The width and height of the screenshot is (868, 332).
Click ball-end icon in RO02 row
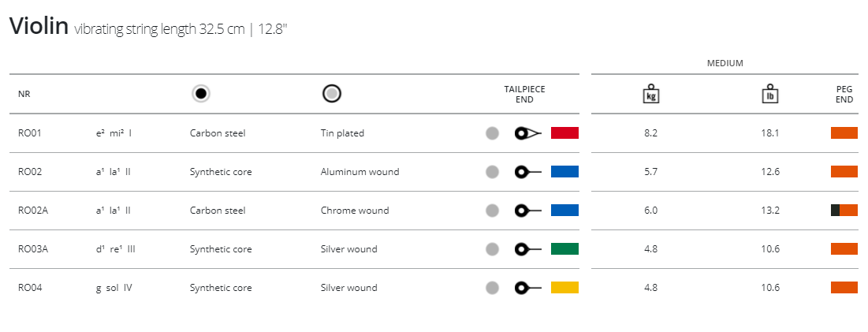[x=527, y=172]
